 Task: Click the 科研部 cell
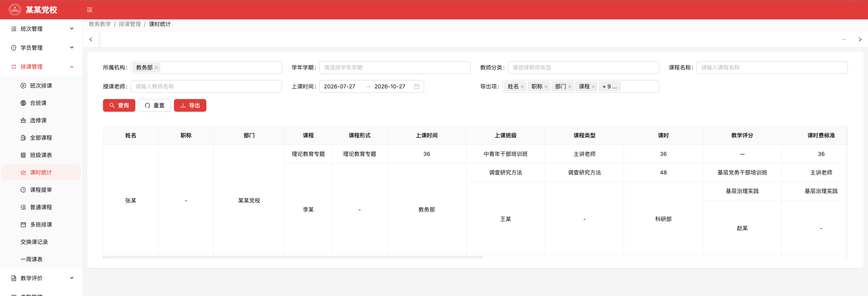(663, 219)
